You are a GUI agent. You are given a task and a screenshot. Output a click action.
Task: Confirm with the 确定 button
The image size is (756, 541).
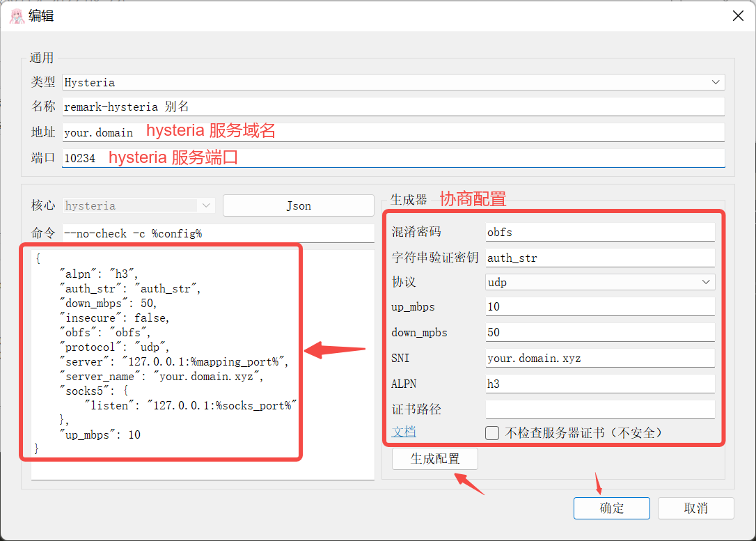[x=611, y=508]
